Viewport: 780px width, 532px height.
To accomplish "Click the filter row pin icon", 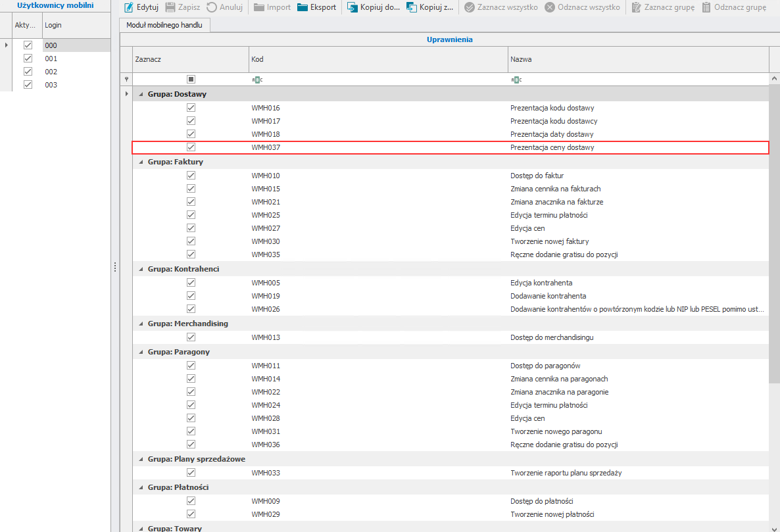I will click(126, 80).
